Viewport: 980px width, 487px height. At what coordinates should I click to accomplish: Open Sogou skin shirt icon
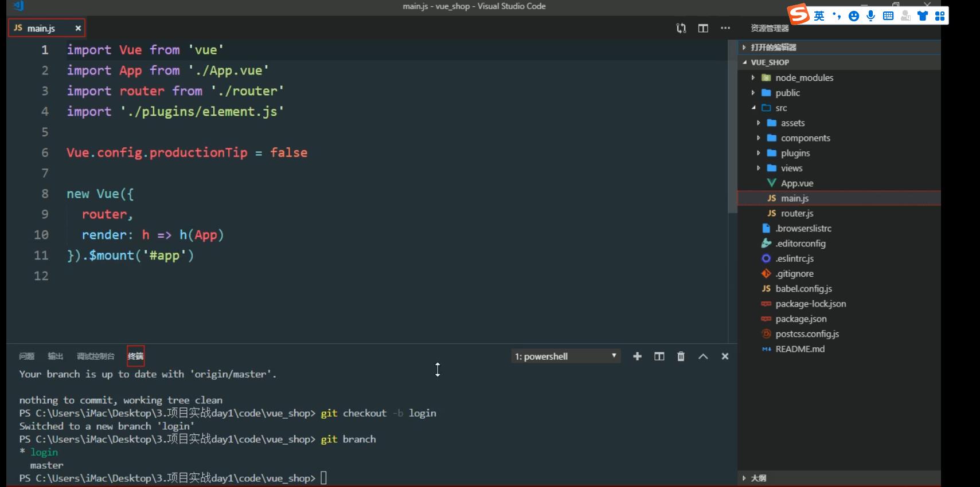coord(923,16)
